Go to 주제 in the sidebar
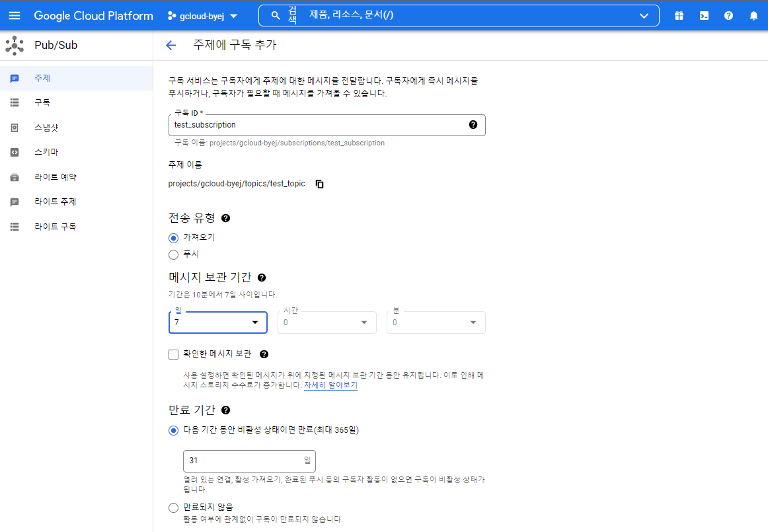The image size is (768, 532). coord(77,79)
